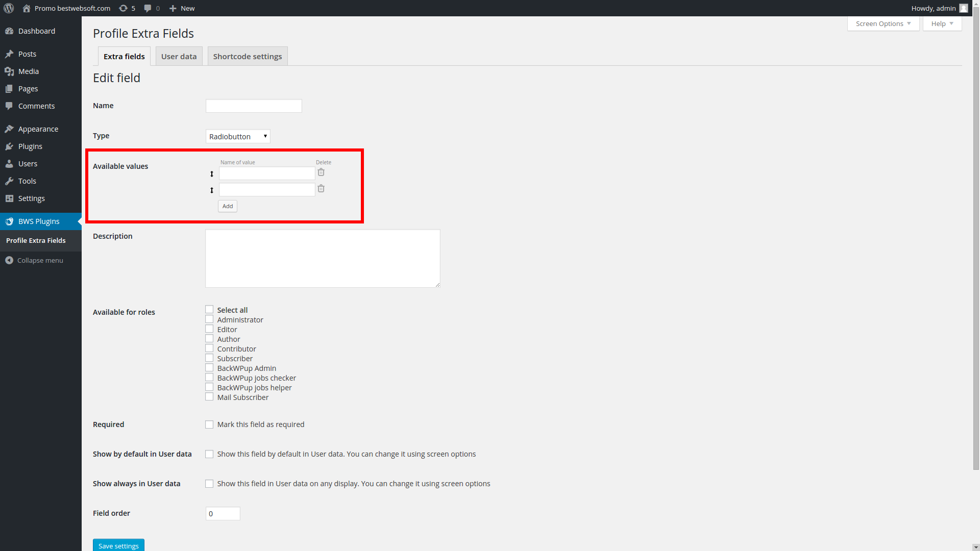Switch to the Shortcode settings tab
This screenshot has height=551, width=980.
(248, 56)
